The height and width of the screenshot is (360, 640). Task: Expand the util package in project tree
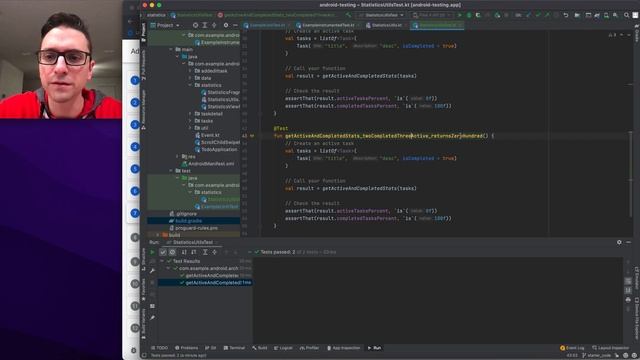(x=190, y=128)
